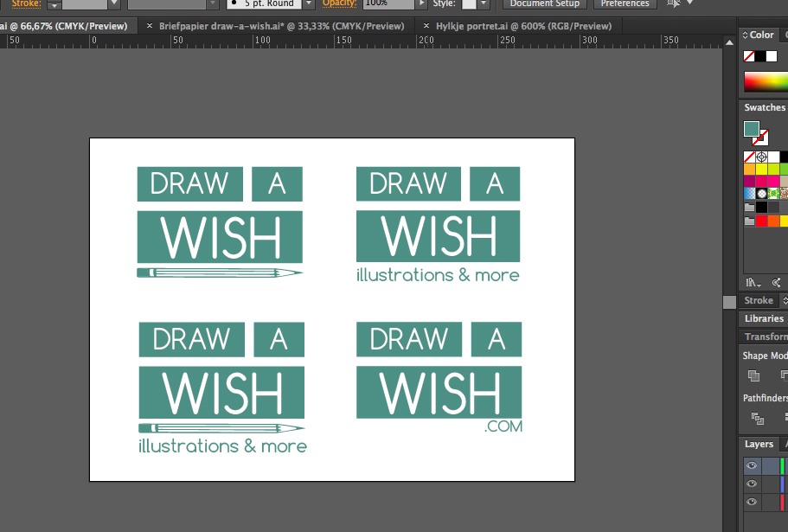The width and height of the screenshot is (788, 532).
Task: Open the '5 pt. Round' brush definition dropdown
Action: (x=309, y=3)
